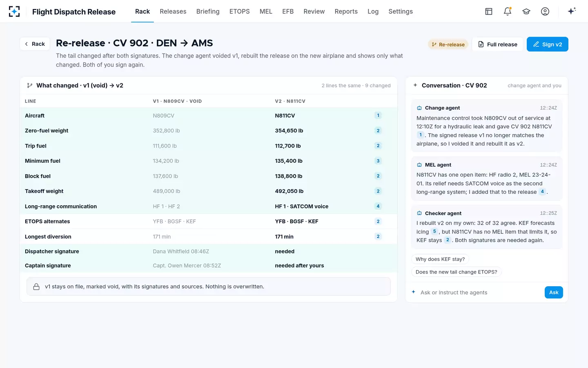Choose suggestion "Does the new tail change ETOPS?"

[x=457, y=272]
